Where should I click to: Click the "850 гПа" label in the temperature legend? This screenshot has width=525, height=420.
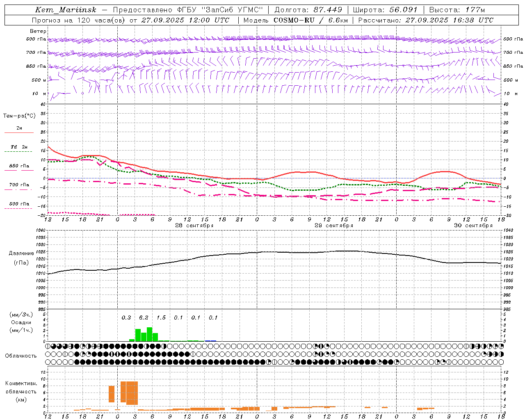(x=19, y=166)
